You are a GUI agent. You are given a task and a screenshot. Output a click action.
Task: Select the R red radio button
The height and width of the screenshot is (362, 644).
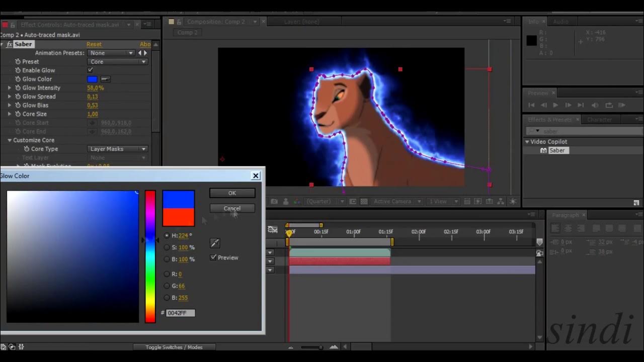point(167,274)
